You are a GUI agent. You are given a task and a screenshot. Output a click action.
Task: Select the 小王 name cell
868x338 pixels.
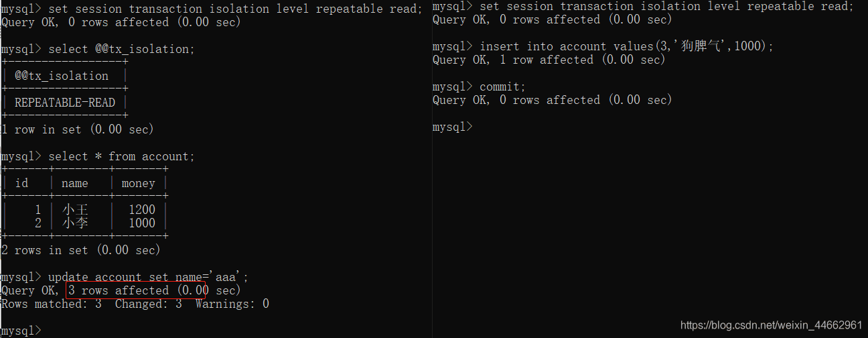[x=74, y=210]
